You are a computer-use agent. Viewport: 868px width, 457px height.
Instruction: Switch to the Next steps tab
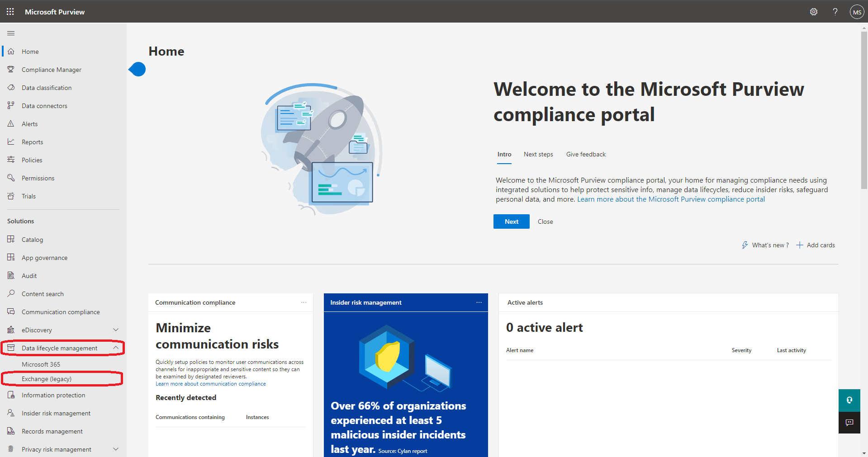coord(538,155)
